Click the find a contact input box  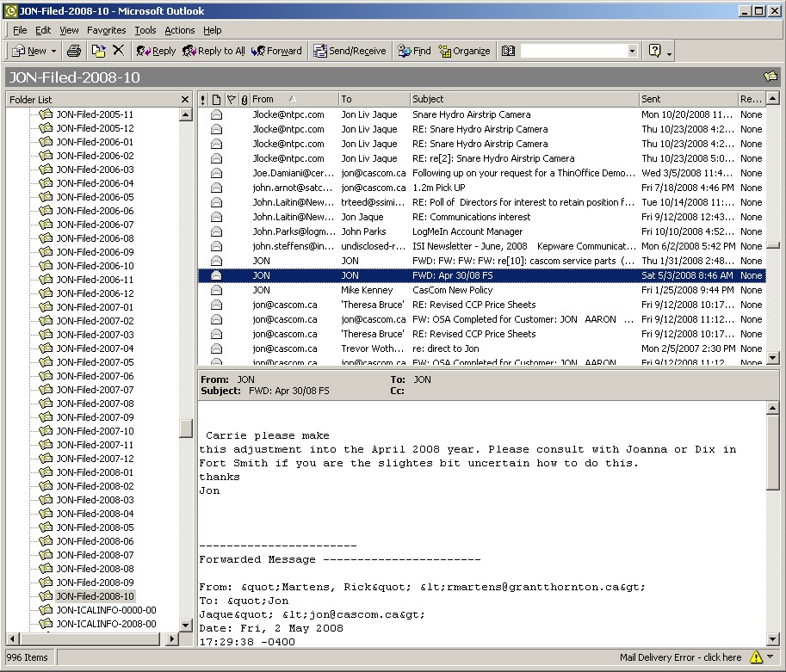(573, 51)
